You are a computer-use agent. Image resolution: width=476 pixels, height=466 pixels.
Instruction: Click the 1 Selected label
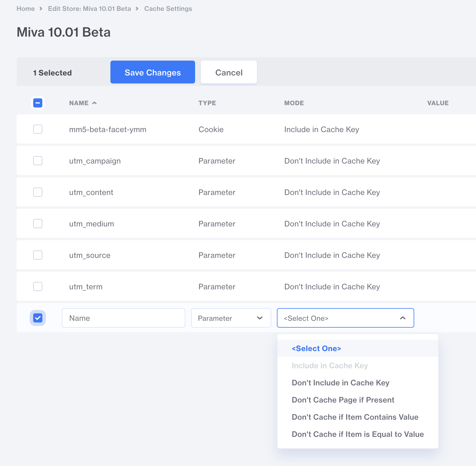point(52,73)
